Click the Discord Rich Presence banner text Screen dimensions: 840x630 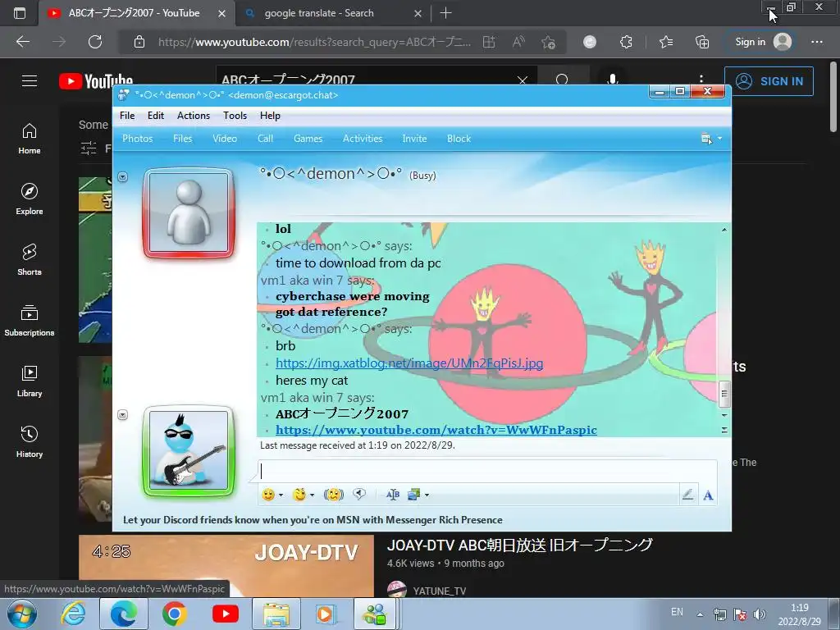click(313, 519)
